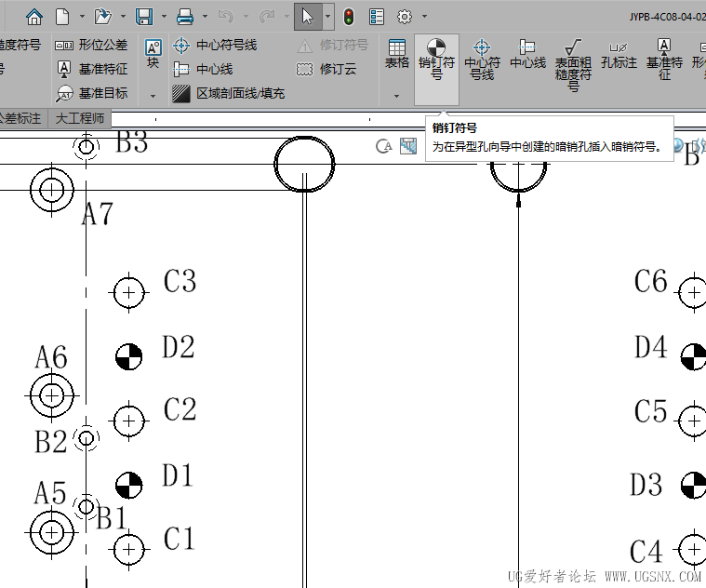Click the Open file folder icon
706x588 pixels.
[102, 17]
